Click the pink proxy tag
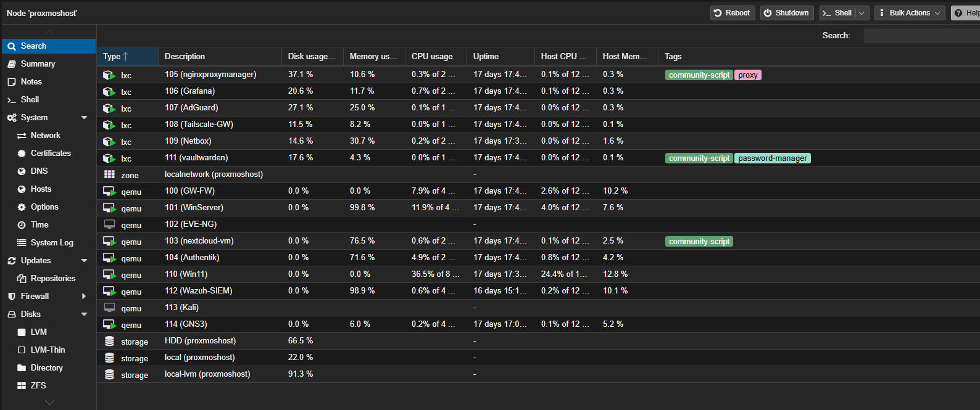The image size is (980, 410). (x=747, y=75)
